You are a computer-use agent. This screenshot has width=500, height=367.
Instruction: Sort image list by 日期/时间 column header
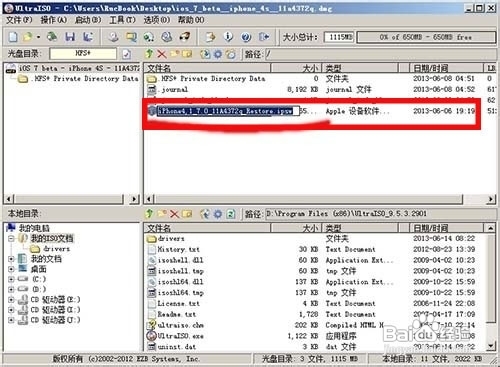click(446, 68)
